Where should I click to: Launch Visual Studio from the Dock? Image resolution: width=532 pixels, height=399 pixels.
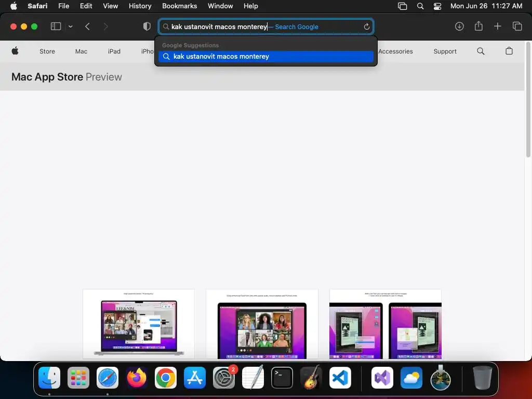[x=382, y=378]
